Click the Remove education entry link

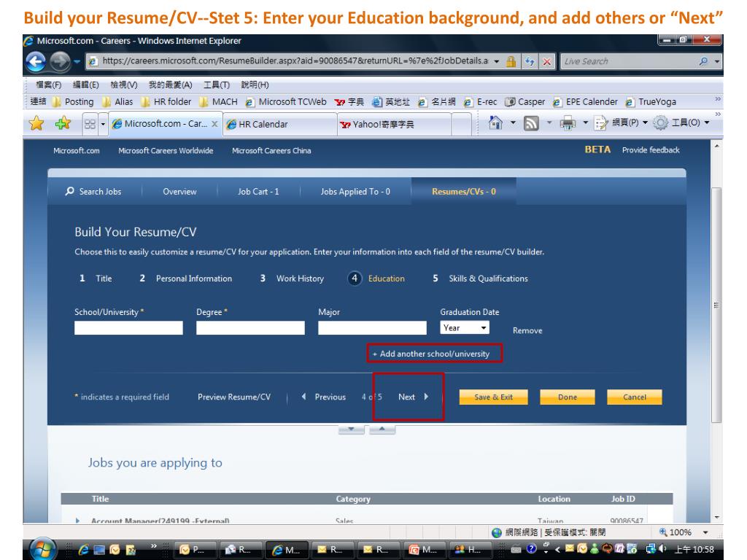(x=527, y=330)
